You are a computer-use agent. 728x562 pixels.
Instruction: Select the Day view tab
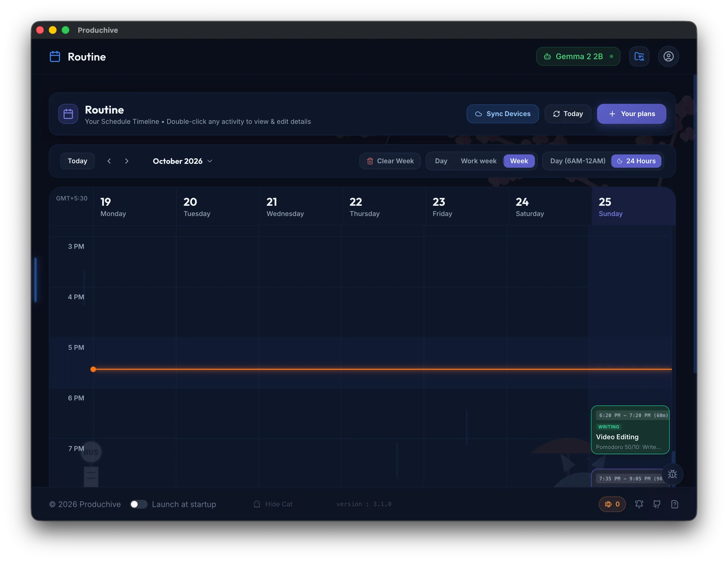pyautogui.click(x=441, y=161)
